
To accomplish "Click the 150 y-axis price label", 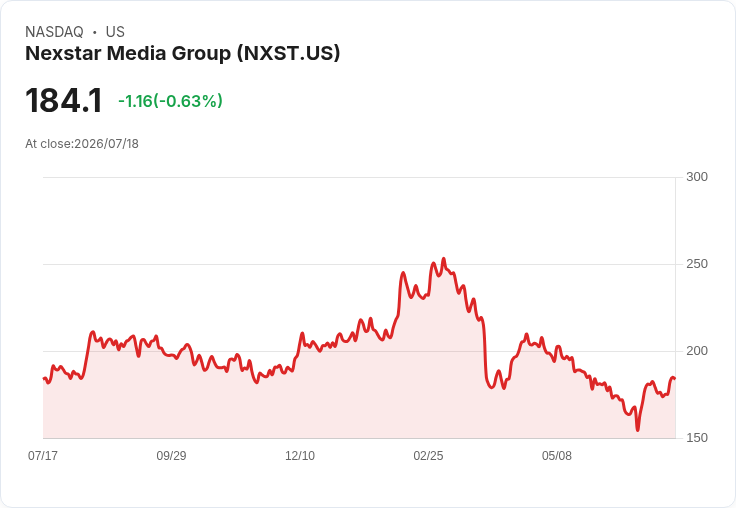I will (697, 438).
